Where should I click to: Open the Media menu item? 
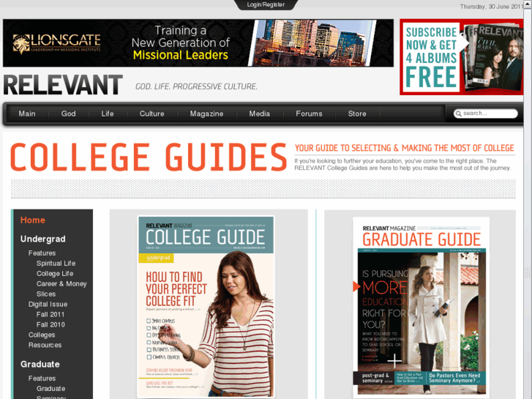[260, 113]
